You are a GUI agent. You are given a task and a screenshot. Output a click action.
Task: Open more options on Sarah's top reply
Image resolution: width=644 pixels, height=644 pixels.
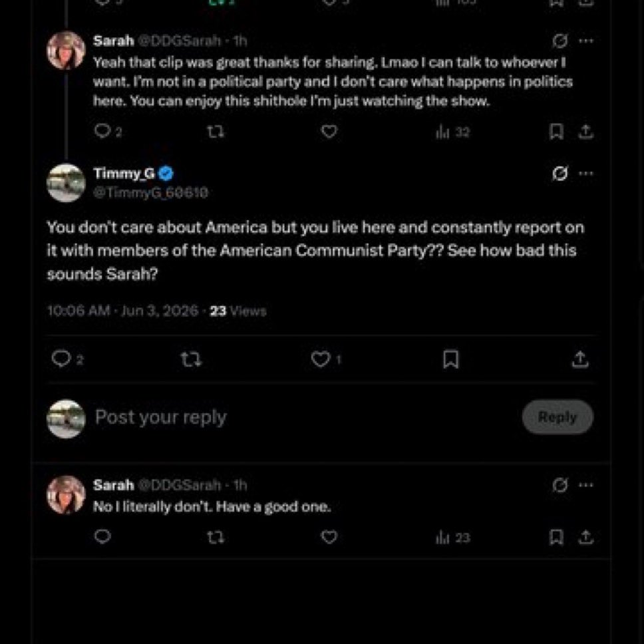[x=586, y=41]
